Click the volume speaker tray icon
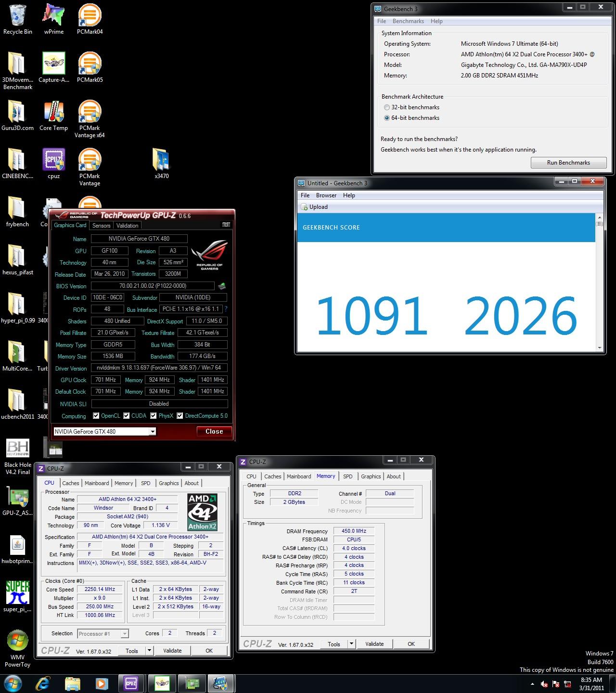This screenshot has height=693, width=616. (x=544, y=684)
